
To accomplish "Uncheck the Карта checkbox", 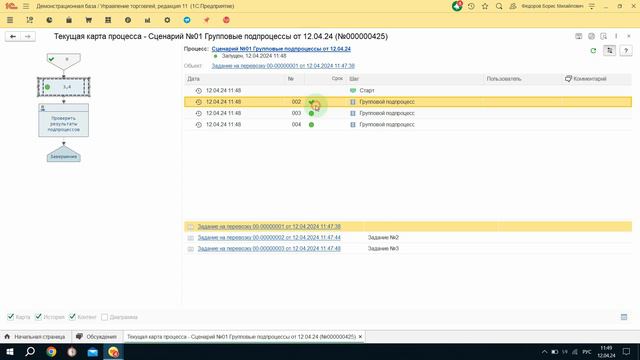I will [11, 317].
